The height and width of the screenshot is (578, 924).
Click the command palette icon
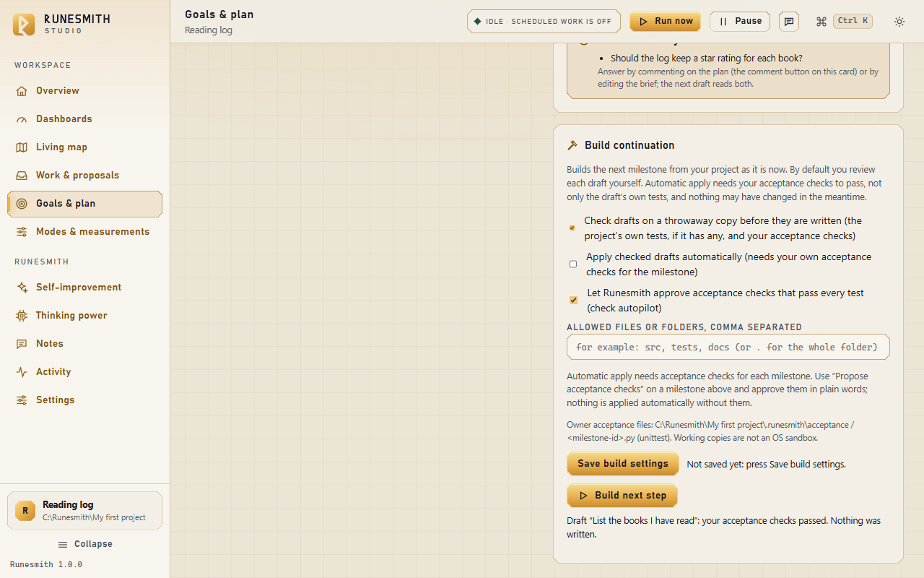point(821,22)
